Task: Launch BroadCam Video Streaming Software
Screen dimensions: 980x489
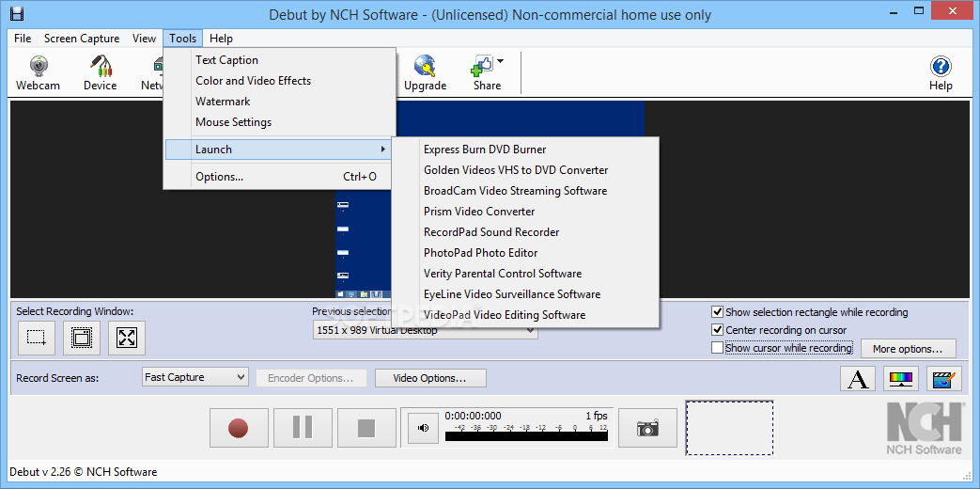Action: pos(525,191)
